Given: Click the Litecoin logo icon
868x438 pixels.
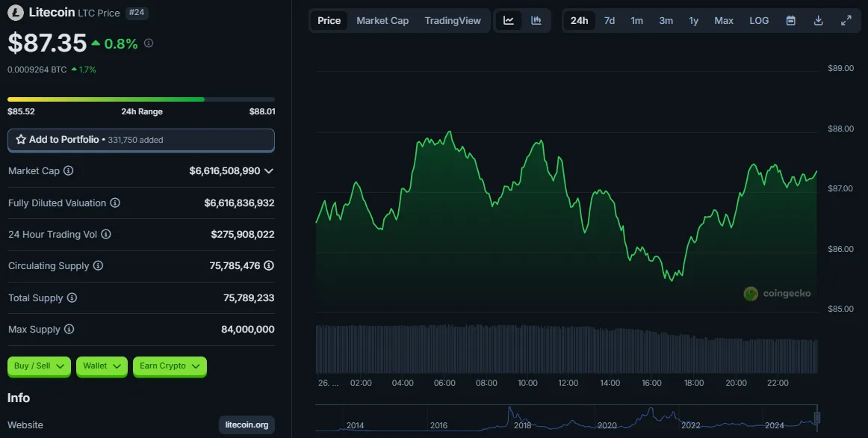Looking at the screenshot, I should 16,12.
